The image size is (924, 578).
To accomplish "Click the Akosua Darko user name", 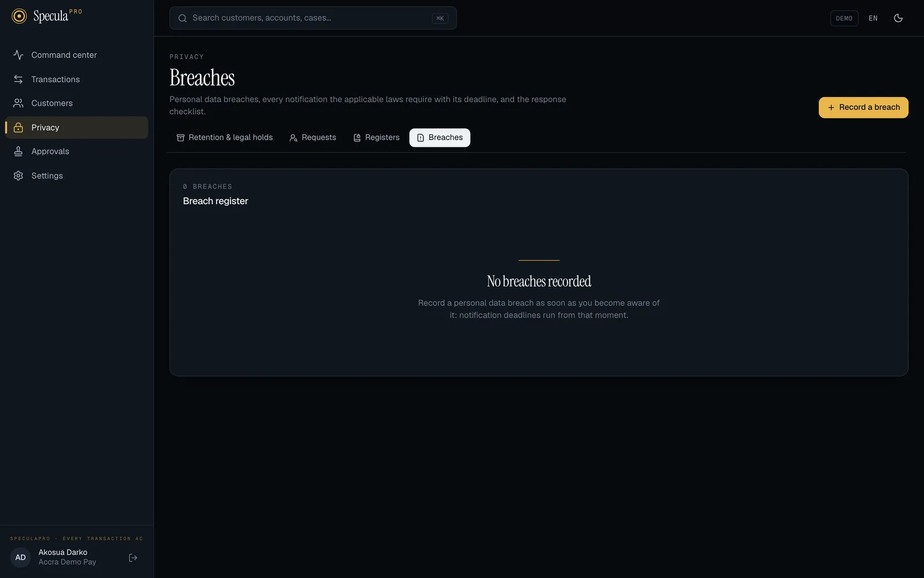I will 63,553.
